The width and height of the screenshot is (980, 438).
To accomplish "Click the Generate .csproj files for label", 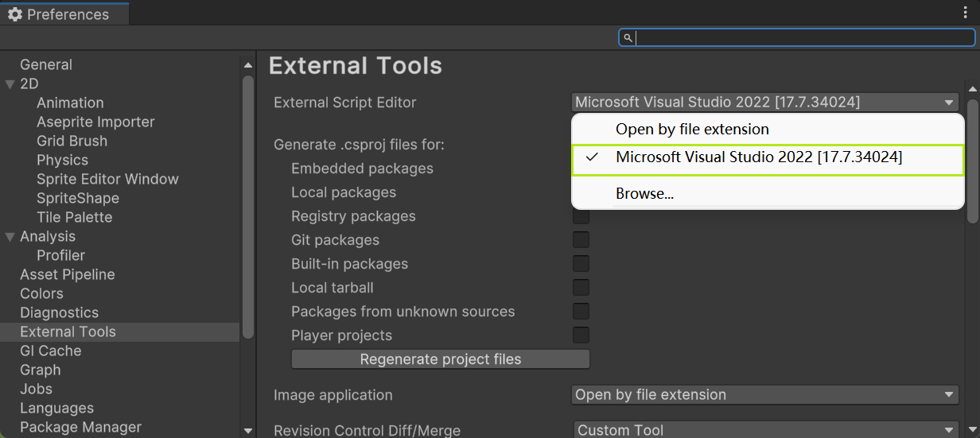I will [x=359, y=145].
